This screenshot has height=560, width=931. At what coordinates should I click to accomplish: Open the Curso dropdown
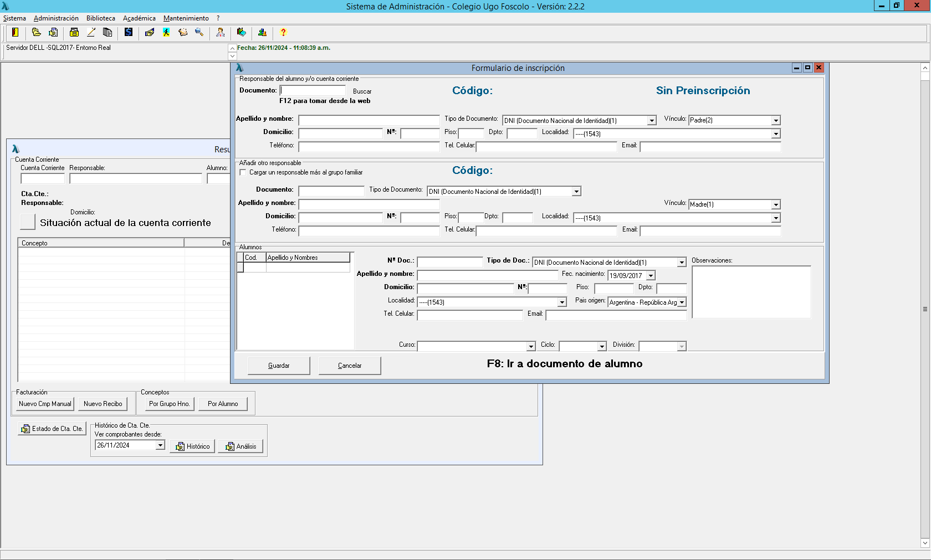(x=531, y=346)
